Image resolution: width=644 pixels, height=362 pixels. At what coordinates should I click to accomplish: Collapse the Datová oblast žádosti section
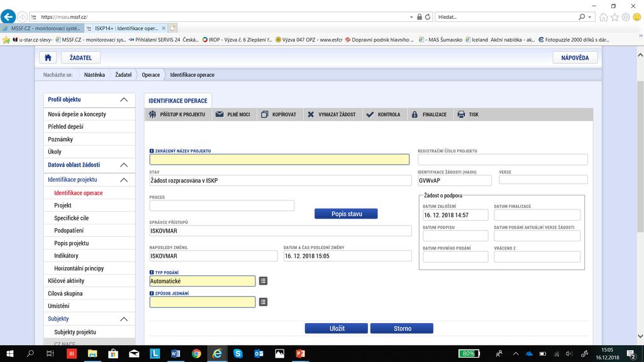pyautogui.click(x=124, y=165)
